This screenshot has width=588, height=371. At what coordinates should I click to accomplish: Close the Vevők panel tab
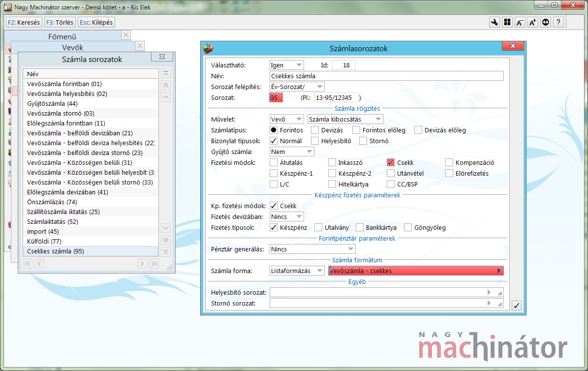tap(140, 46)
